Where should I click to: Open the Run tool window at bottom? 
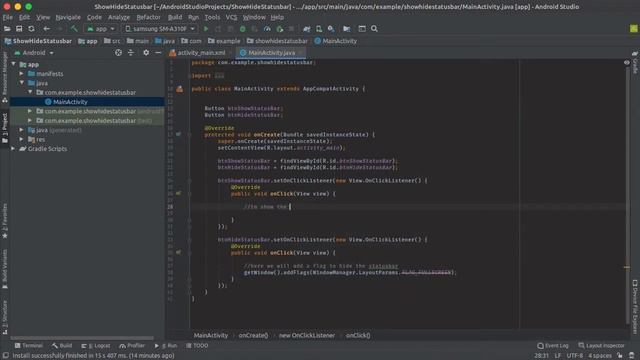[166, 345]
